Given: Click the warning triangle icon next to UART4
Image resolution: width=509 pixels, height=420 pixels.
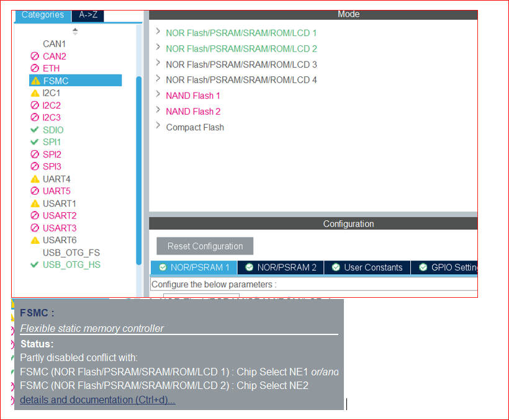Looking at the screenshot, I should (x=35, y=179).
